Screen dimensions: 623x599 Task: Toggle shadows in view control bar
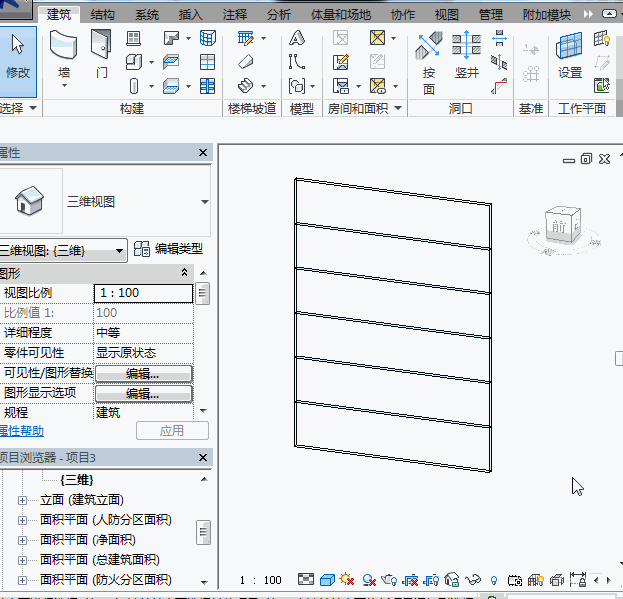tap(369, 580)
